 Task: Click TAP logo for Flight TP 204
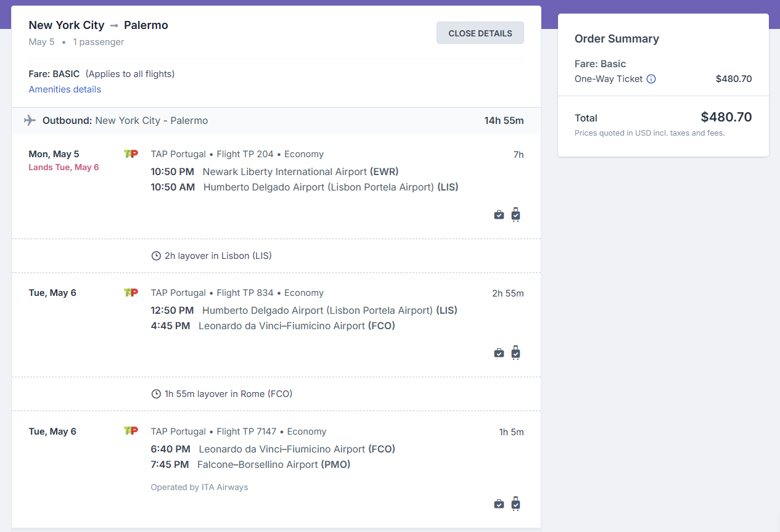point(131,154)
